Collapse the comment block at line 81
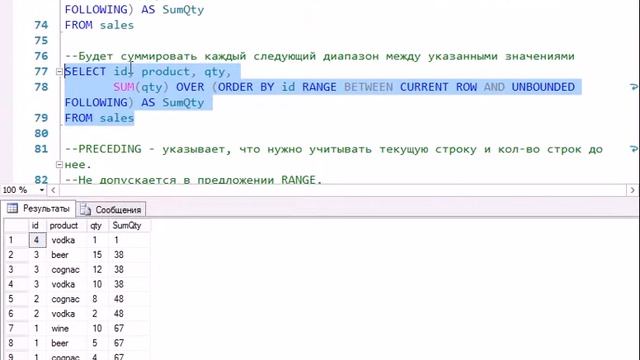Image resolution: width=640 pixels, height=360 pixels. 59,164
